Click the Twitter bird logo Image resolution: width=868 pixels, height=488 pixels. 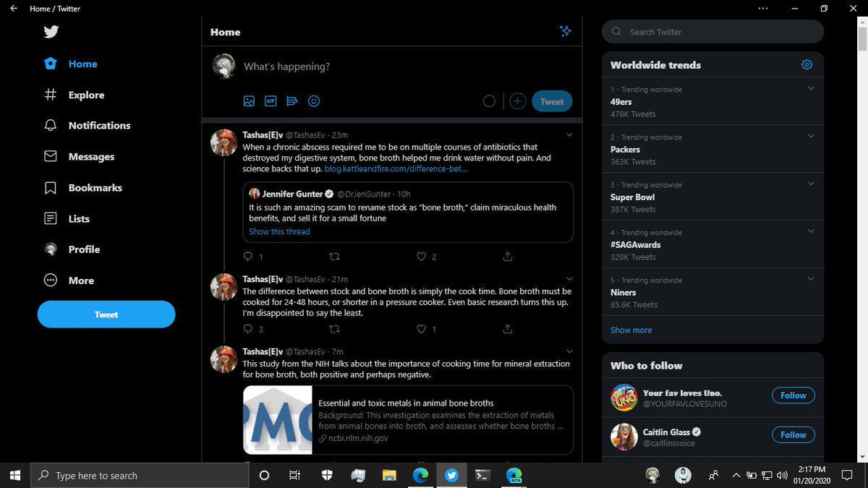coord(50,32)
